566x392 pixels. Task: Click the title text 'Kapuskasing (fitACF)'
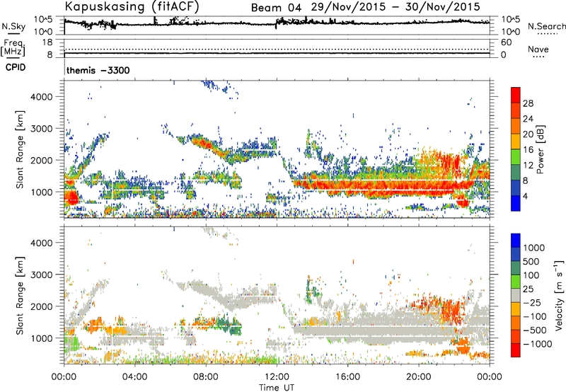tap(132, 6)
